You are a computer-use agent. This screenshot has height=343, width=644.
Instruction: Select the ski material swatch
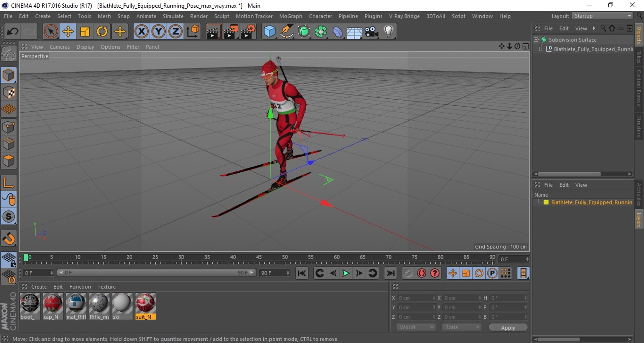click(122, 306)
